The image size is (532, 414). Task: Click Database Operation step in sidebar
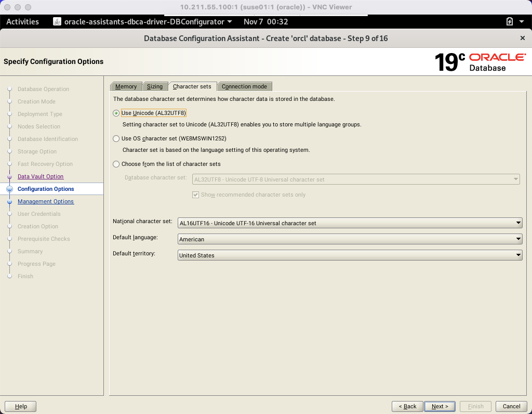[x=44, y=89]
